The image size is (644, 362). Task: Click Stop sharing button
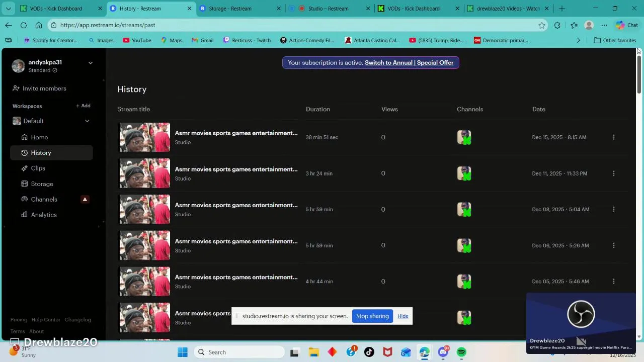(372, 316)
